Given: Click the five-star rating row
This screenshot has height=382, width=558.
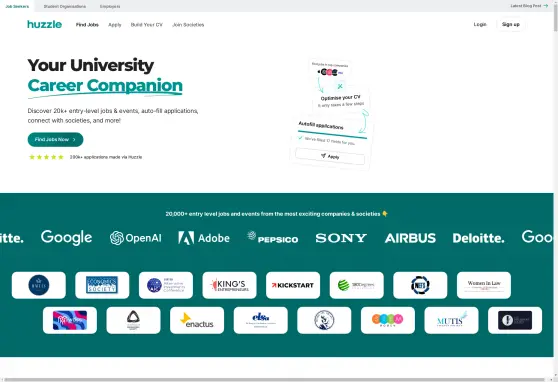Looking at the screenshot, I should pyautogui.click(x=46, y=157).
